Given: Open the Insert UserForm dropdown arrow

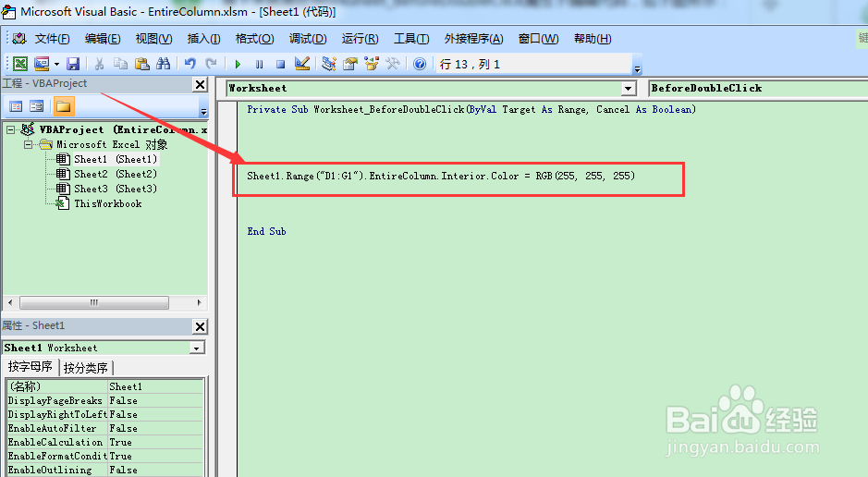Looking at the screenshot, I should coord(56,64).
